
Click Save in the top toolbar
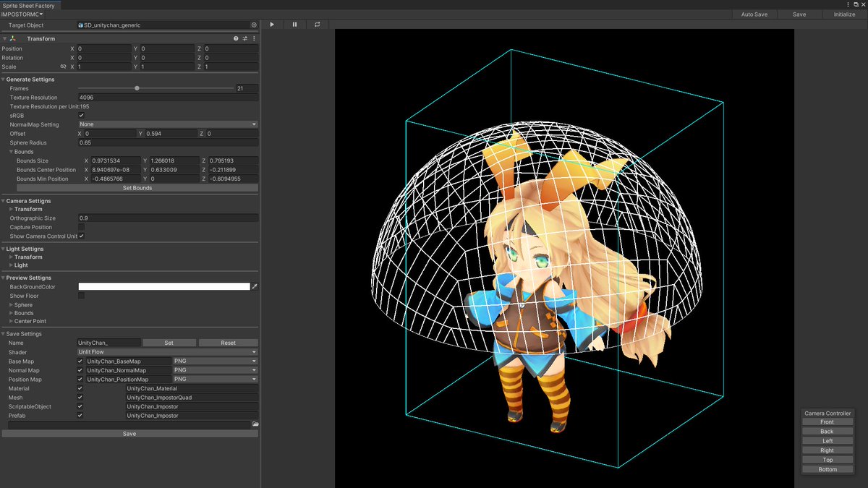[799, 14]
